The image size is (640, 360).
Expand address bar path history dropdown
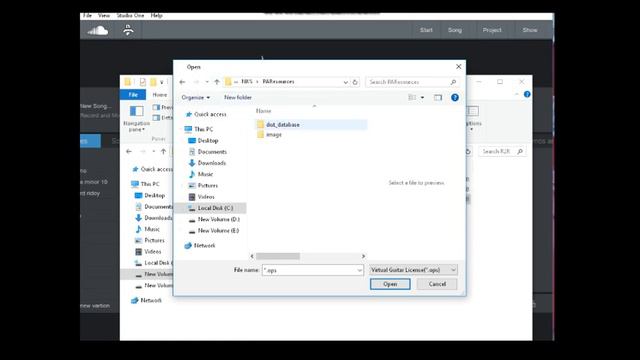click(x=346, y=82)
